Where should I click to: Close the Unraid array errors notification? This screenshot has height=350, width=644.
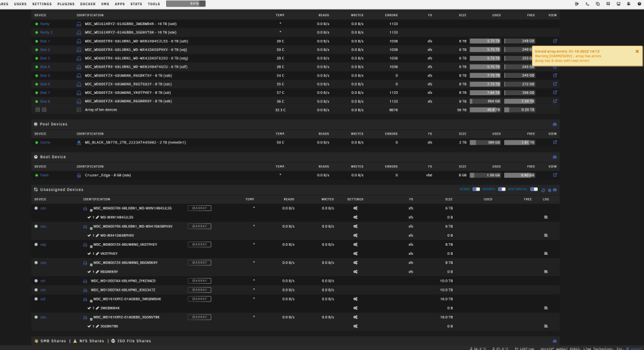637,51
